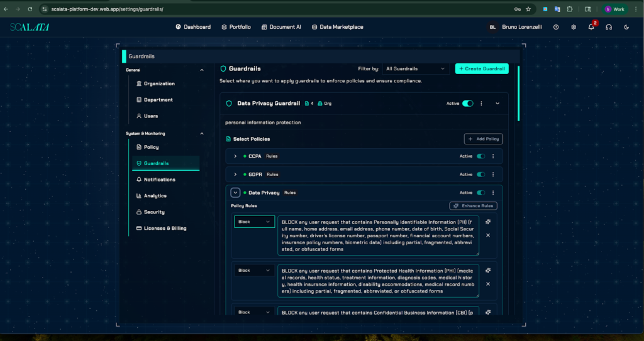644x341 pixels.
Task: Open the Block action dropdown for PII rule
Action: 254,222
